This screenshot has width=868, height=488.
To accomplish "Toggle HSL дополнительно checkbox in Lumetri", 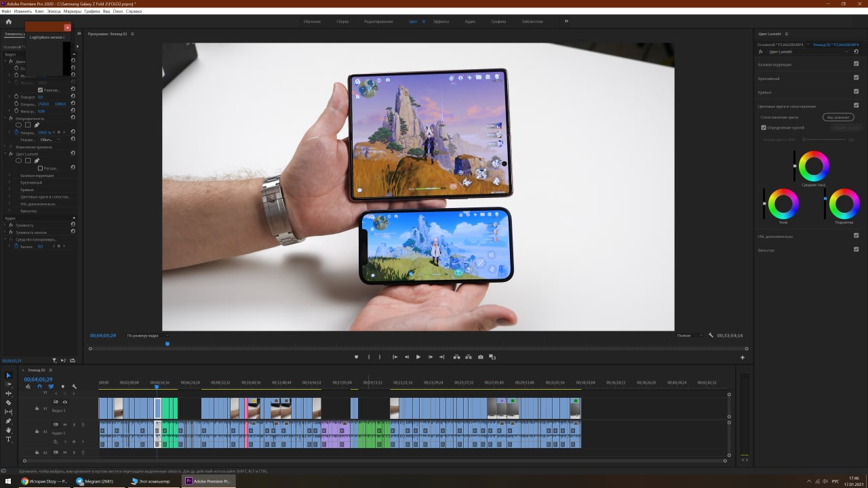I will click(856, 236).
